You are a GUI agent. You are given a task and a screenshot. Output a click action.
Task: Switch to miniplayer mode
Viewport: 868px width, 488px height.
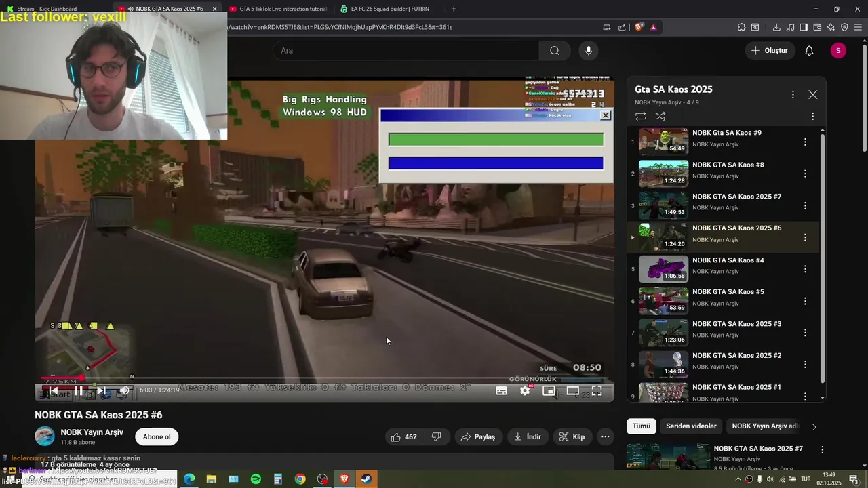549,391
